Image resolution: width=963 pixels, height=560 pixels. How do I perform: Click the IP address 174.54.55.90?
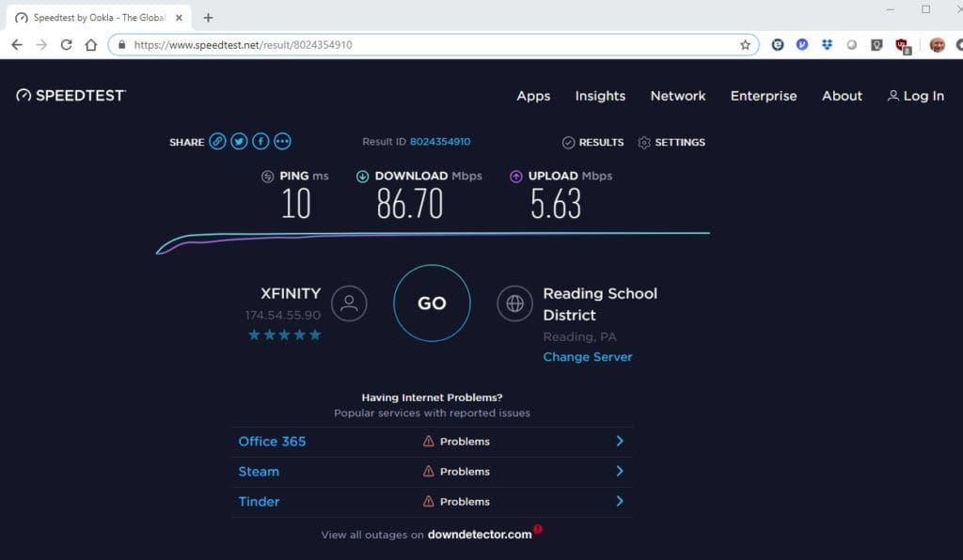(x=282, y=316)
